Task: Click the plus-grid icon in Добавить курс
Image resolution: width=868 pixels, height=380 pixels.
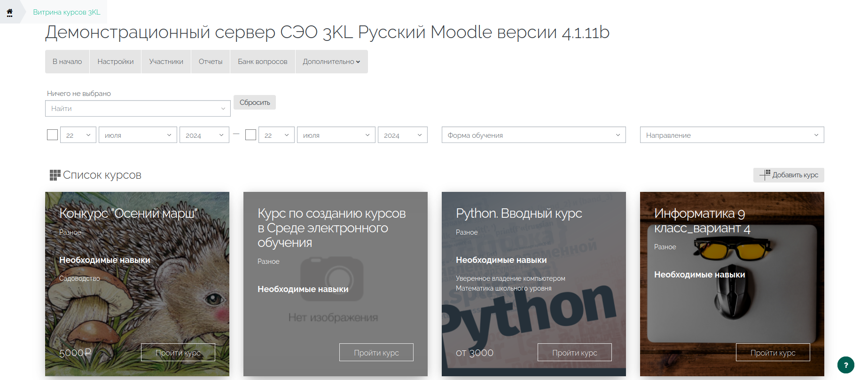Action: tap(765, 175)
